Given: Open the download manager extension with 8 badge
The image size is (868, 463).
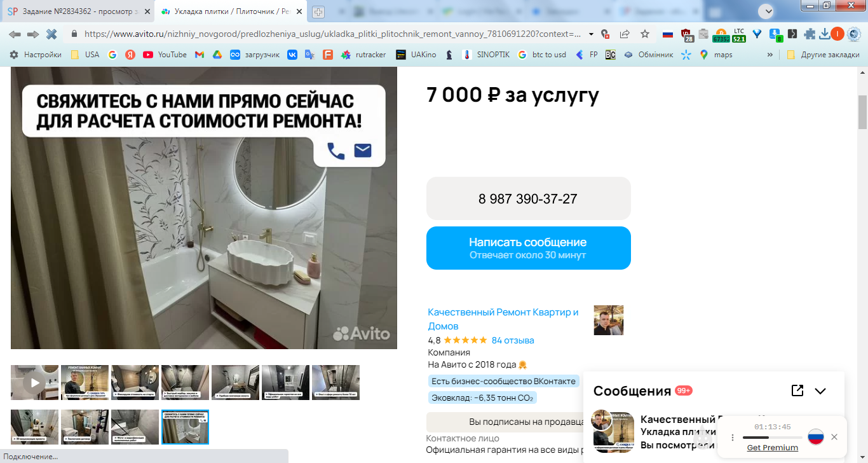Looking at the screenshot, I should point(775,35).
